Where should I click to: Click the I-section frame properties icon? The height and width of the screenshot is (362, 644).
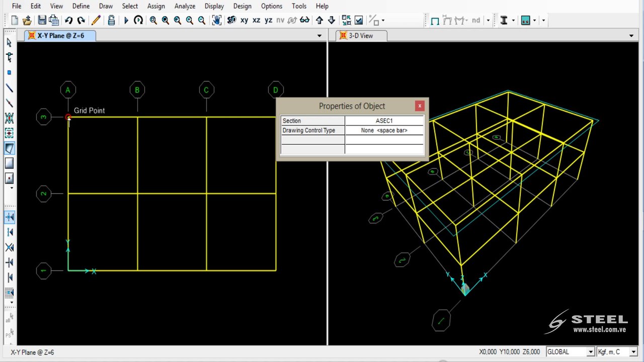[x=504, y=21]
